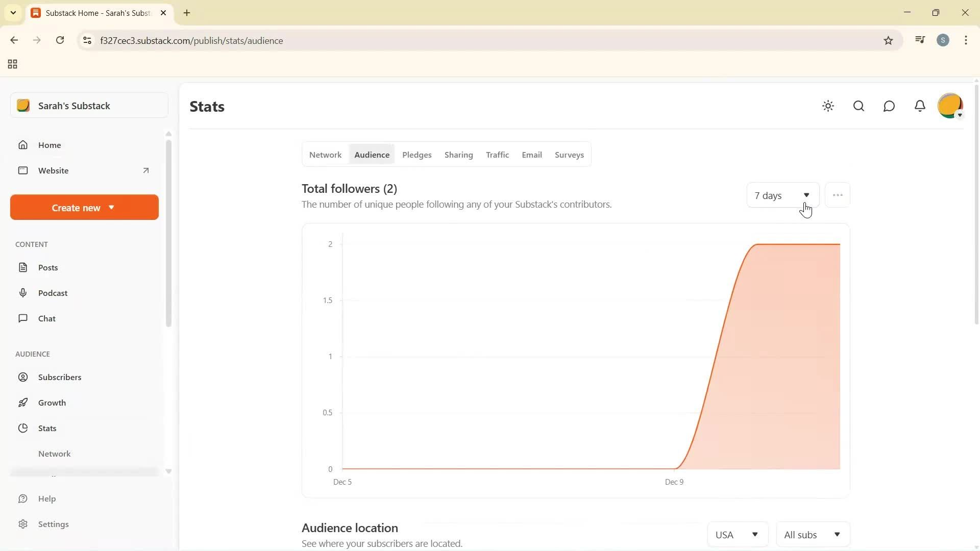980x551 pixels.
Task: Open the 7 days time range dropdown
Action: tap(782, 195)
